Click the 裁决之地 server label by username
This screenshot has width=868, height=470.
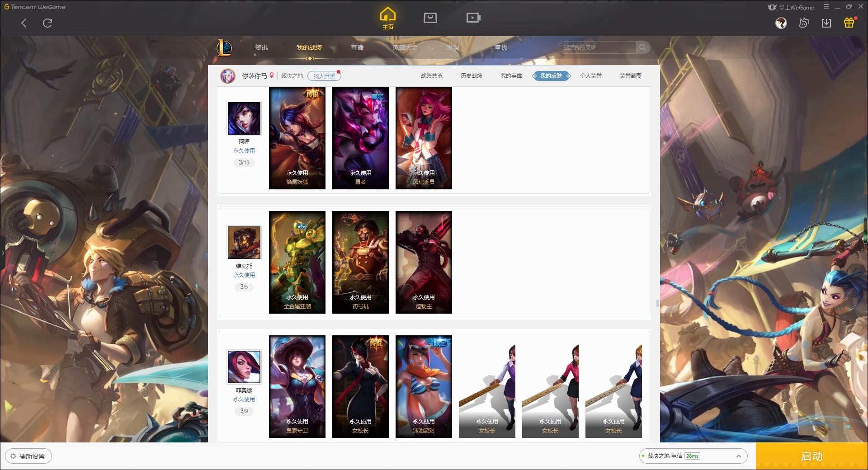click(292, 76)
